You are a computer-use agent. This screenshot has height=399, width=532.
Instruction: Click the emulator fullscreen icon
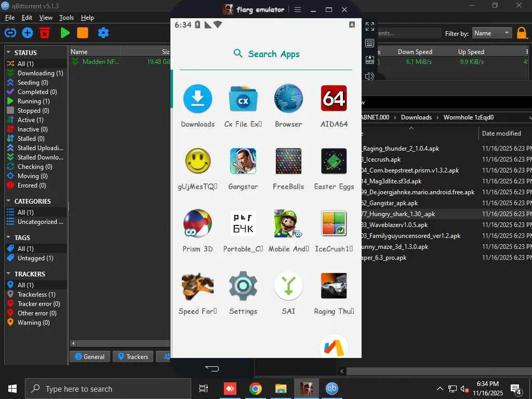click(370, 26)
